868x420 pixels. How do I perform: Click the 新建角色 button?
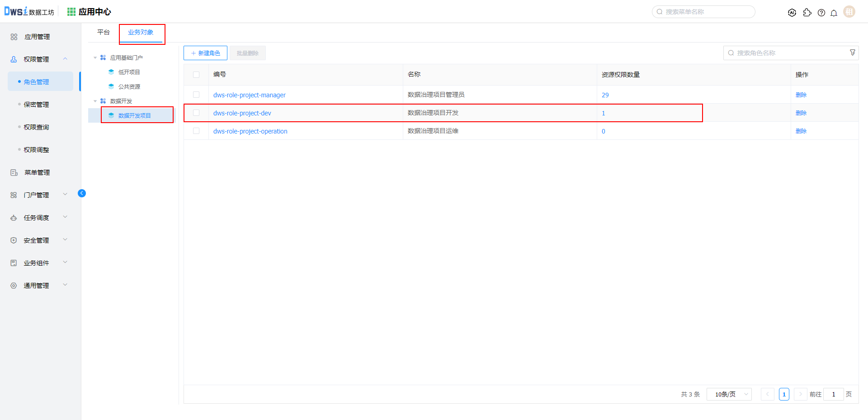[205, 53]
